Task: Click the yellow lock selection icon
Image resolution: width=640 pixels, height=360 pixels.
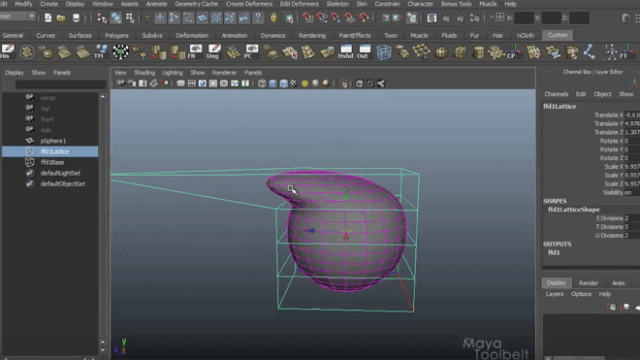Action: [x=273, y=18]
